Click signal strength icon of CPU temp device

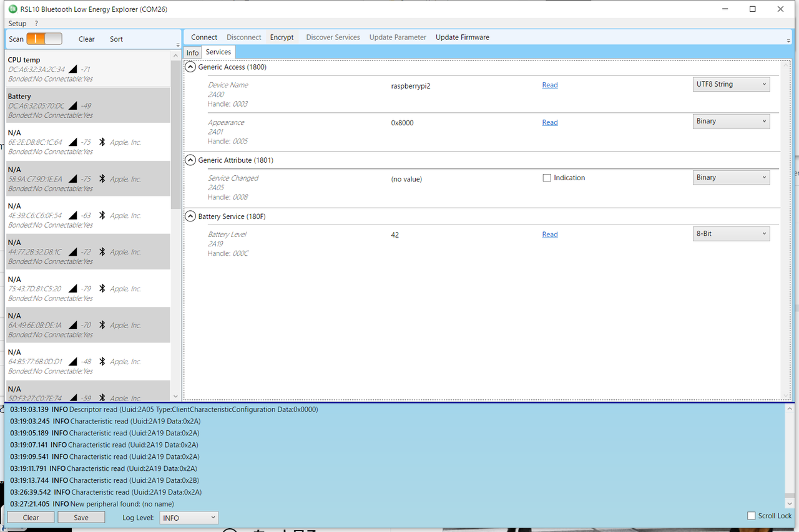(x=73, y=69)
